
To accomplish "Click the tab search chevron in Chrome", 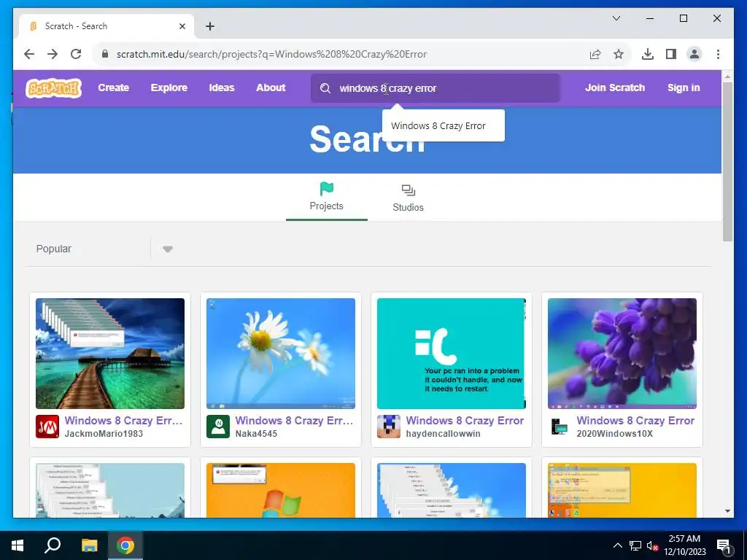I will 616,18.
